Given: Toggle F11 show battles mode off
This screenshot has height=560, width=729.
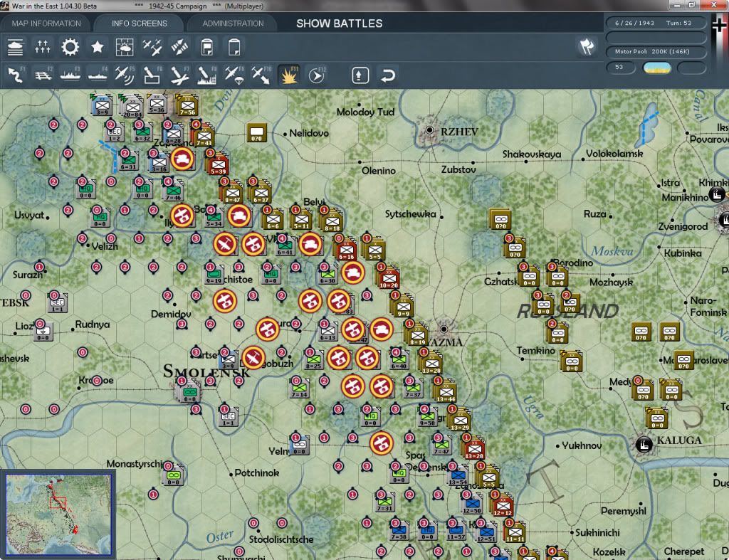Looking at the screenshot, I should 289,75.
